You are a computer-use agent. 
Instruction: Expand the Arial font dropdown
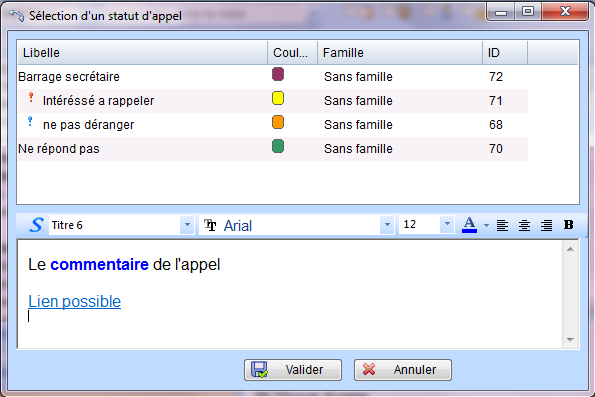pyautogui.click(x=387, y=225)
